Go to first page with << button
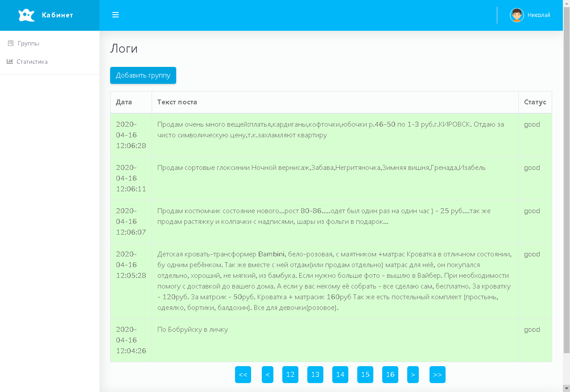 click(x=243, y=375)
